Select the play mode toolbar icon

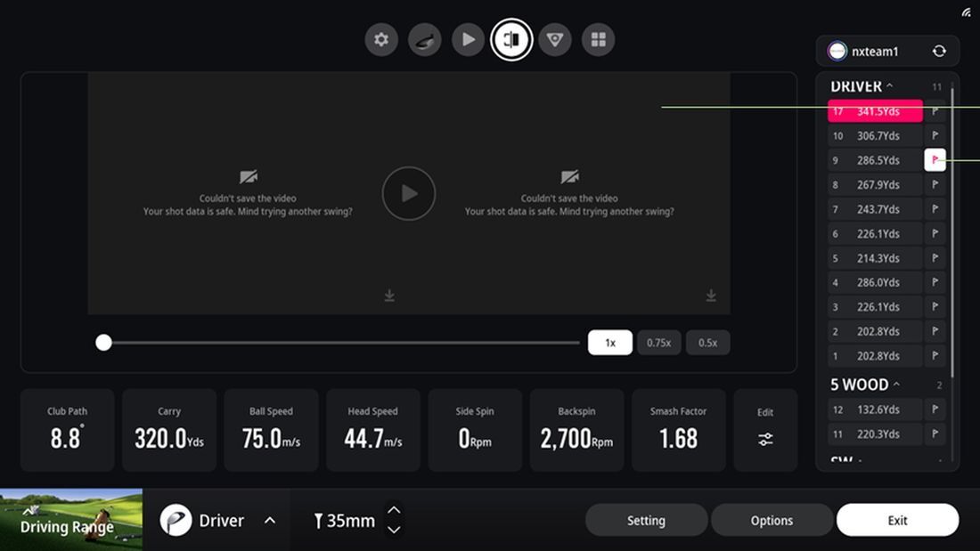pos(468,39)
